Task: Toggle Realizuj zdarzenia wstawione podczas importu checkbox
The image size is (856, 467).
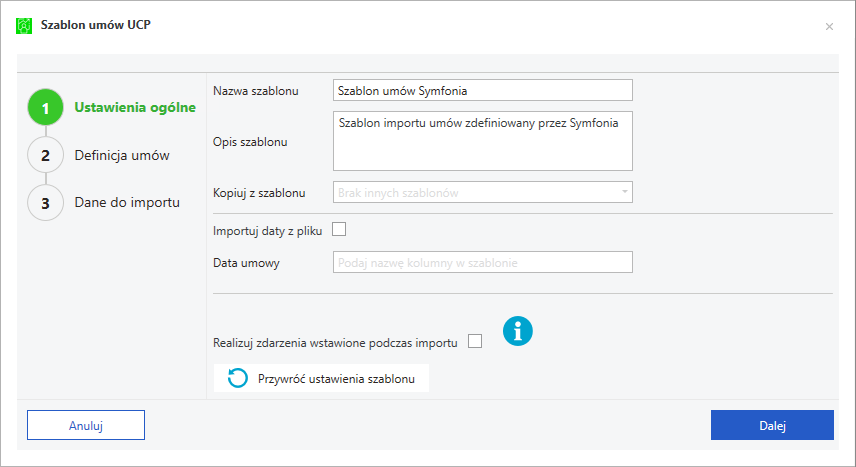Action: 475,341
